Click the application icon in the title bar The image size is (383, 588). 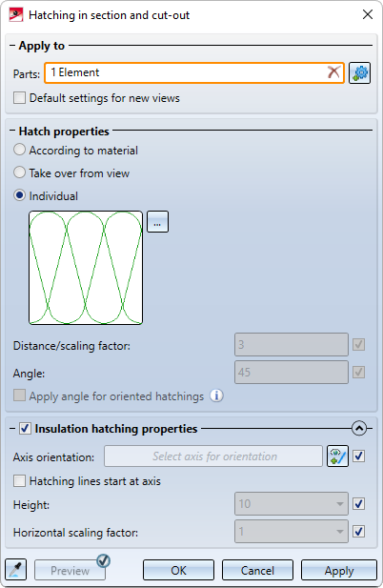click(x=16, y=15)
